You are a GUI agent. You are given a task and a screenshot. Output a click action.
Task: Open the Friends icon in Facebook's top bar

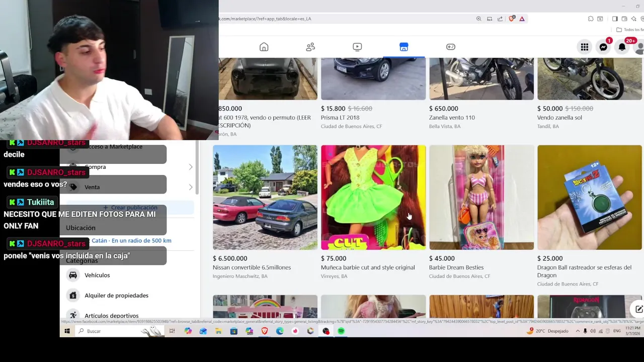point(310,47)
